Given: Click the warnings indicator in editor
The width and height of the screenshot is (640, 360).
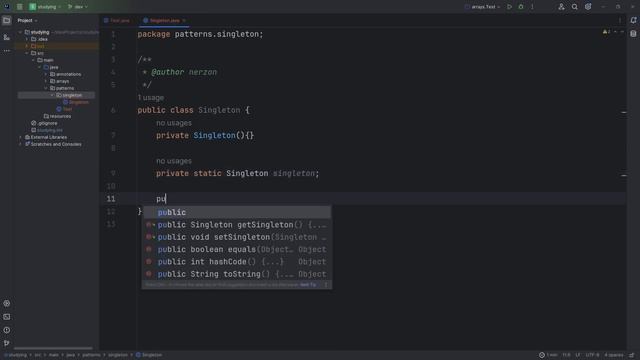Looking at the screenshot, I should pyautogui.click(x=607, y=32).
